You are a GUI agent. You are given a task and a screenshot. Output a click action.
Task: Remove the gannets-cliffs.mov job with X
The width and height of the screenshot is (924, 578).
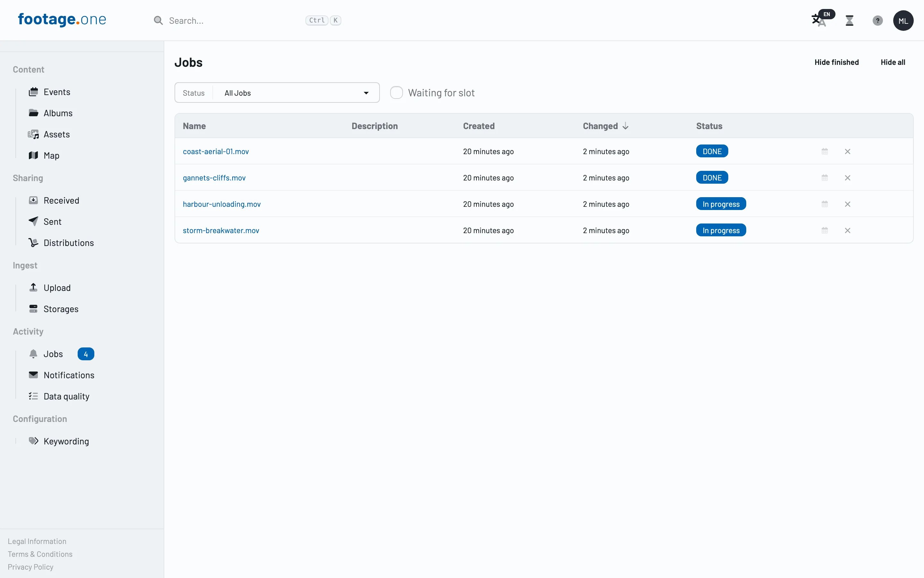point(847,178)
